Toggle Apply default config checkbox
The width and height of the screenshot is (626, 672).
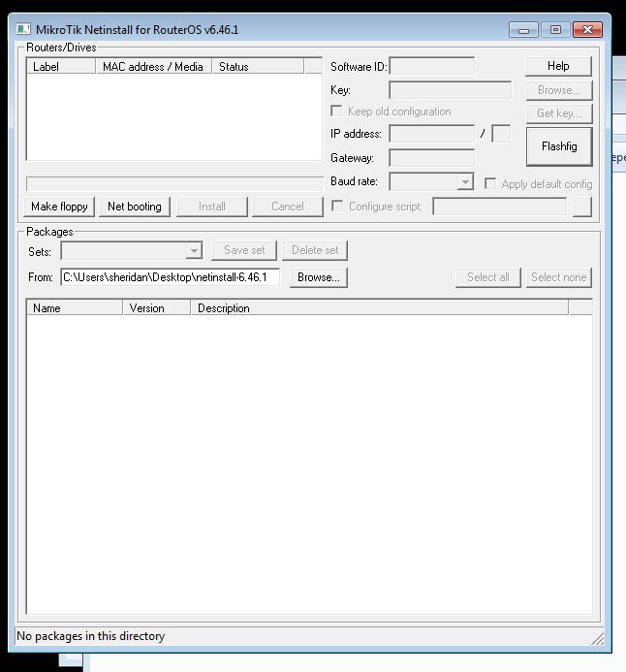pos(490,184)
